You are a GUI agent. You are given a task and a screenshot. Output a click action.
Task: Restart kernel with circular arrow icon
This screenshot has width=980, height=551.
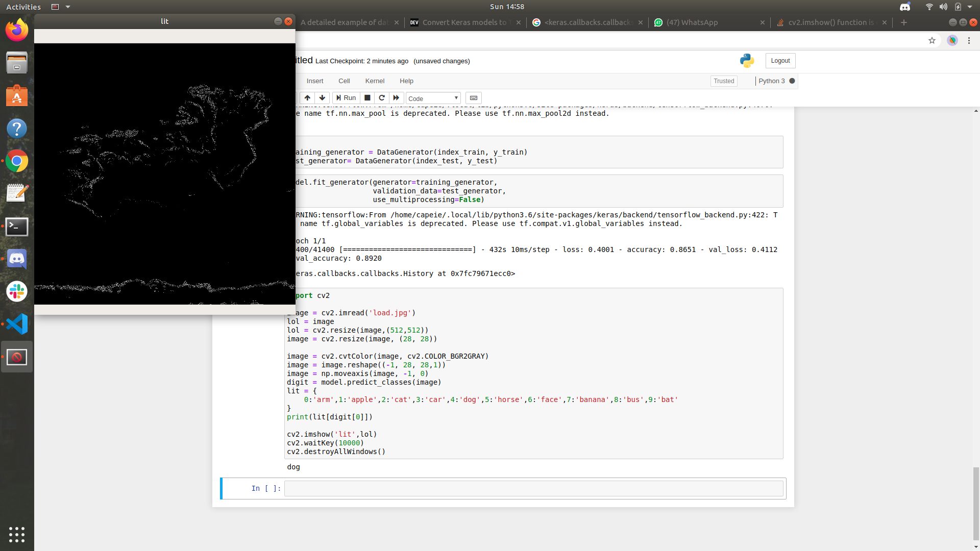pos(382,98)
